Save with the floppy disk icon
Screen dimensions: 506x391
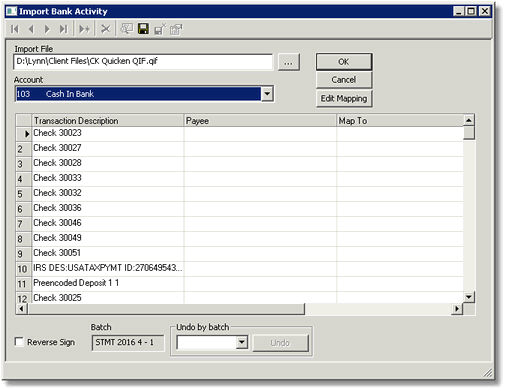pos(143,29)
